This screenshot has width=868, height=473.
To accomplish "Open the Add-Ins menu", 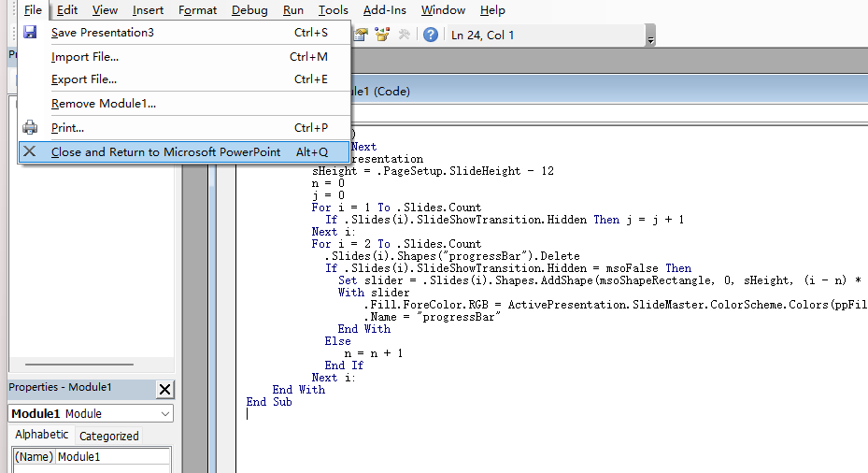I will point(384,10).
